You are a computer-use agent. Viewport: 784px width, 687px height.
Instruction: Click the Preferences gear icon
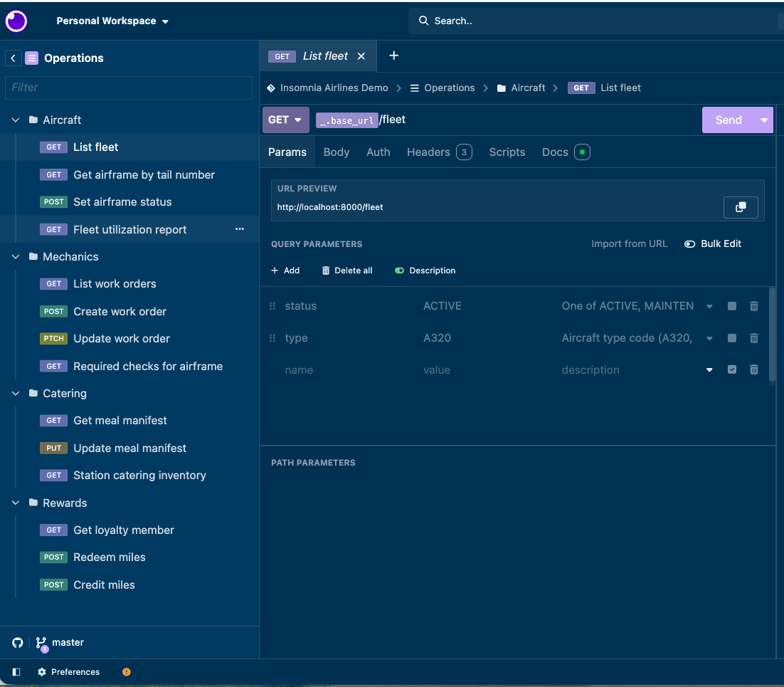pos(42,672)
